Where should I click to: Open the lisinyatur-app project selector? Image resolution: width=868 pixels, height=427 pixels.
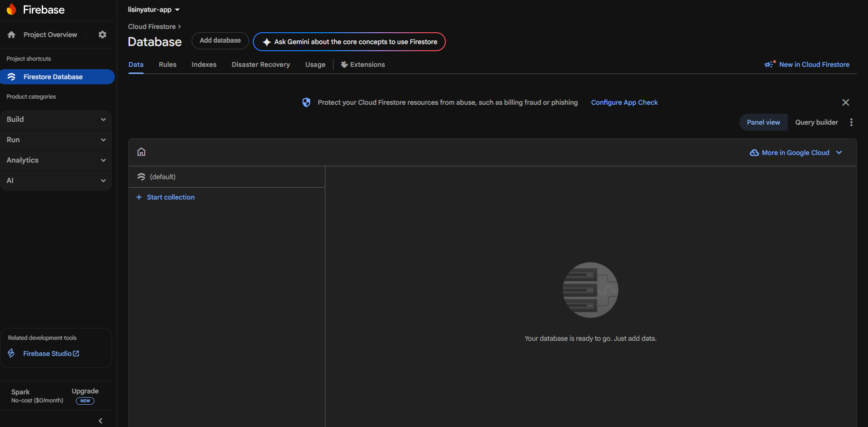coord(154,9)
